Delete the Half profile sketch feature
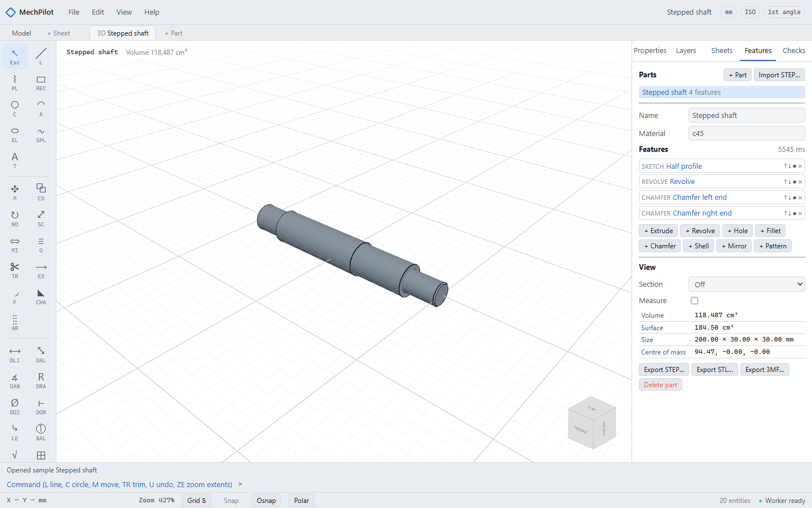 800,166
